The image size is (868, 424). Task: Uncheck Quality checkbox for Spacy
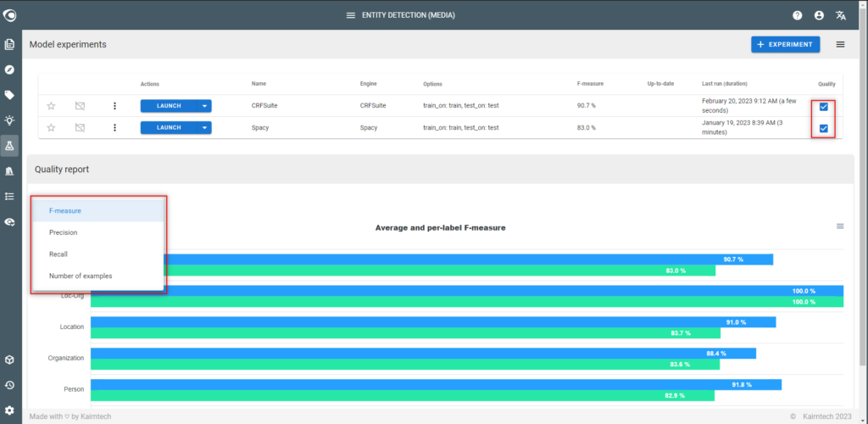pos(824,128)
